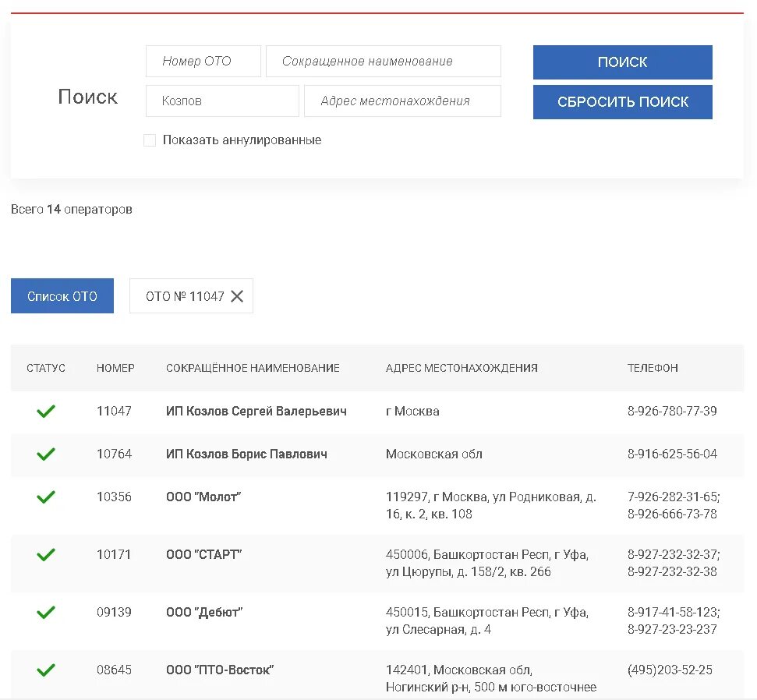Click the Сокращенное наименование search field

[383, 61]
